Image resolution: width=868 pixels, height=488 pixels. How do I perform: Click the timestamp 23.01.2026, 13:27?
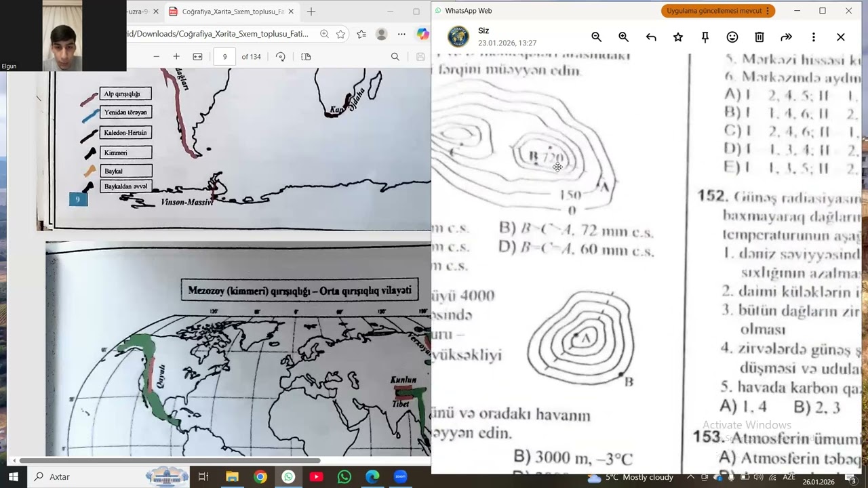pyautogui.click(x=507, y=43)
